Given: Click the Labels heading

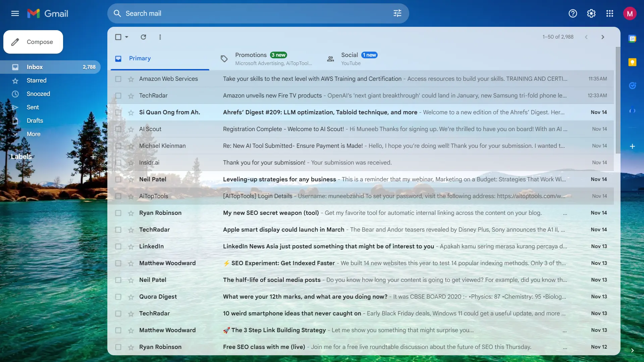Looking at the screenshot, I should pos(21,157).
